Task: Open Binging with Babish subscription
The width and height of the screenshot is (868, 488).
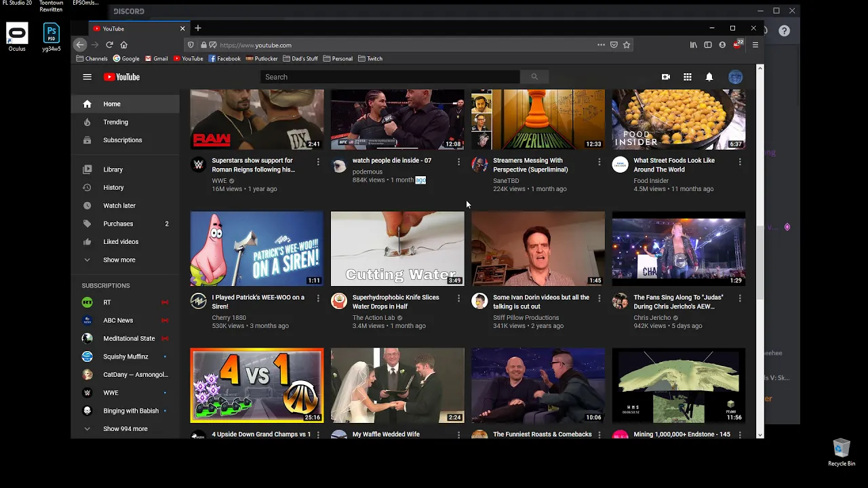Action: pyautogui.click(x=125, y=411)
